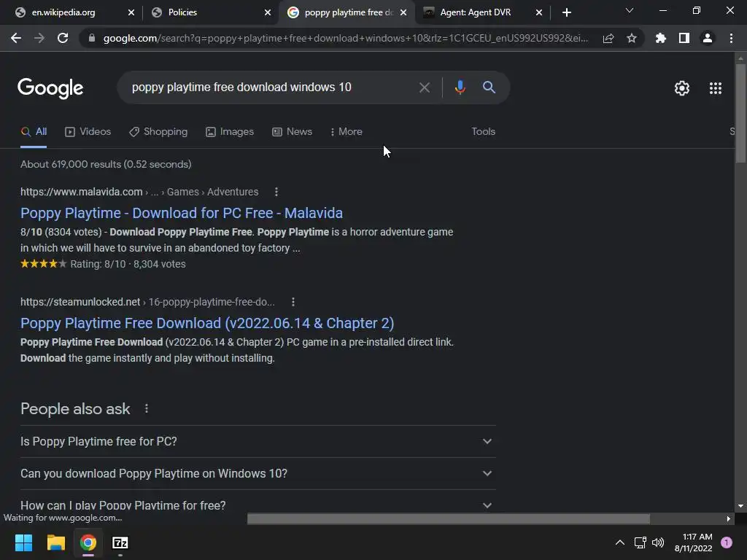The height and width of the screenshot is (560, 747).
Task: Close the Agent DVR tab
Action: (x=539, y=12)
